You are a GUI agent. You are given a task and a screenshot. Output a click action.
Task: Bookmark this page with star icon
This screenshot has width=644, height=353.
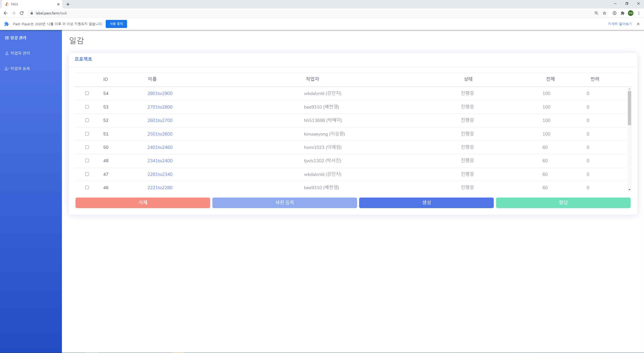click(604, 13)
